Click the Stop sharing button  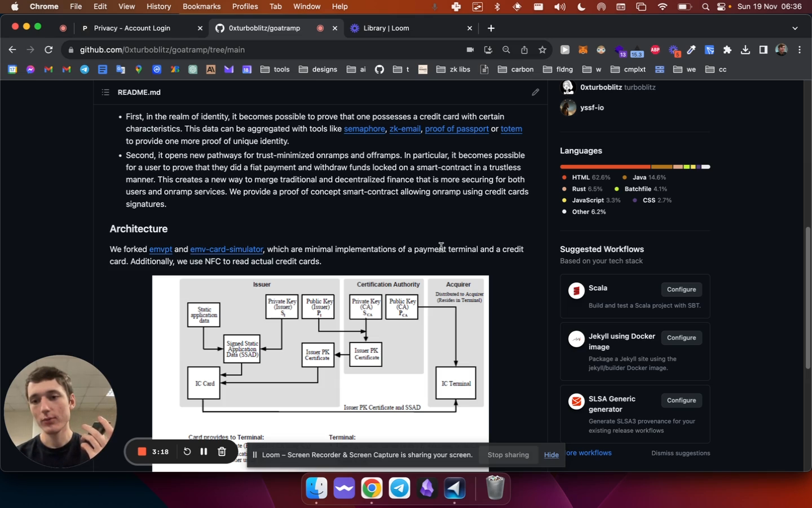click(x=508, y=455)
